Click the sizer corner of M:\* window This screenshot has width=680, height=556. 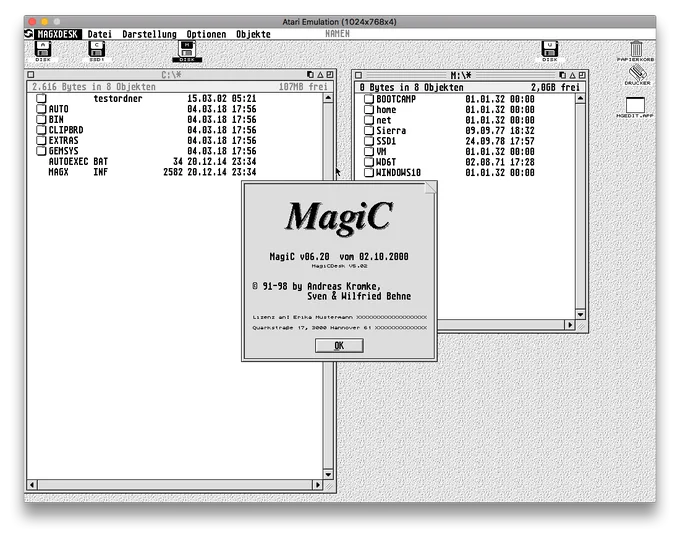[581, 325]
